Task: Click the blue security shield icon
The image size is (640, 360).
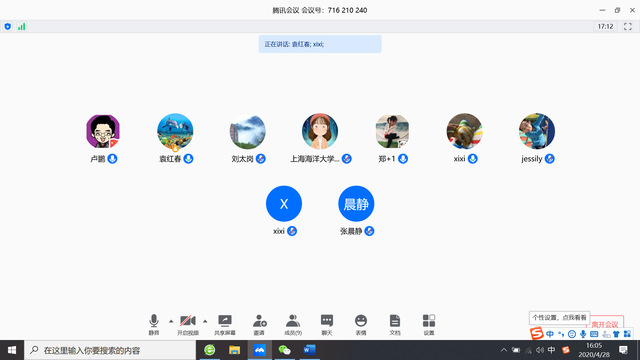Action: pyautogui.click(x=8, y=27)
